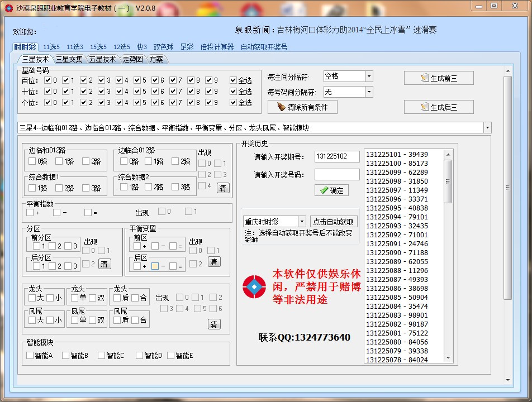The height and width of the screenshot is (402, 532).
Task: Uncheck digit 5 in the 十位 row
Action: coord(137,92)
